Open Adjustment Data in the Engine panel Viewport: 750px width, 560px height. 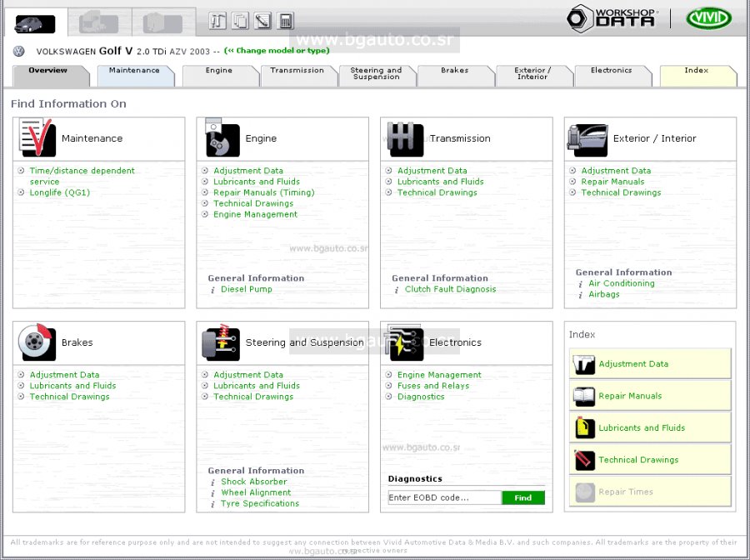(x=248, y=171)
